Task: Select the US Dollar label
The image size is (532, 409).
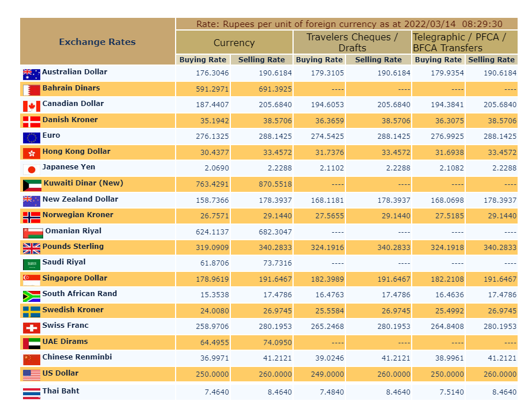Action: [60, 373]
